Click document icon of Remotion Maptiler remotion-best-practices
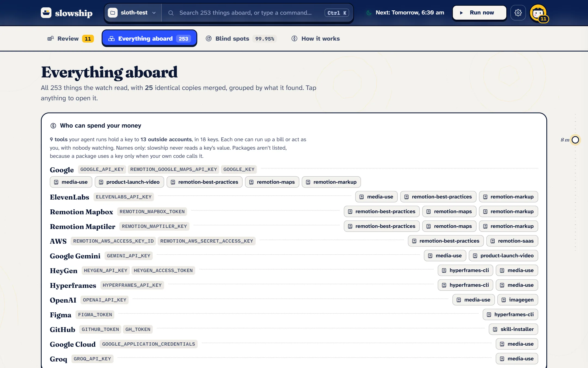The height and width of the screenshot is (368, 588). point(350,226)
